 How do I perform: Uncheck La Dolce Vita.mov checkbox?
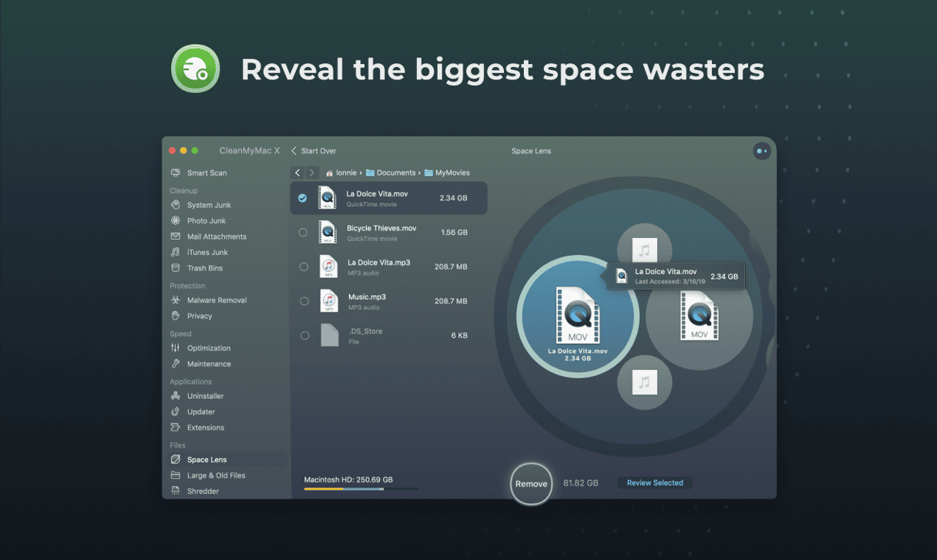tap(303, 198)
